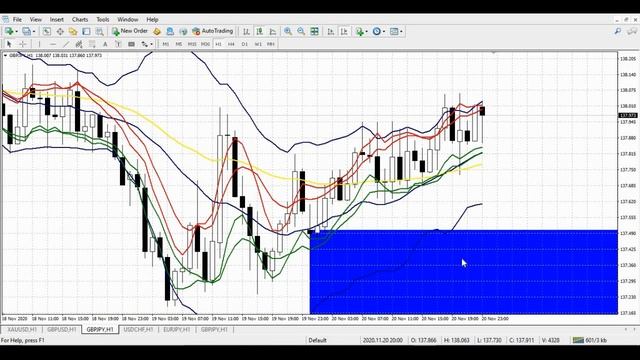Toggle chart shift
Image resolution: width=640 pixels, height=360 pixels.
pyautogui.click(x=344, y=31)
